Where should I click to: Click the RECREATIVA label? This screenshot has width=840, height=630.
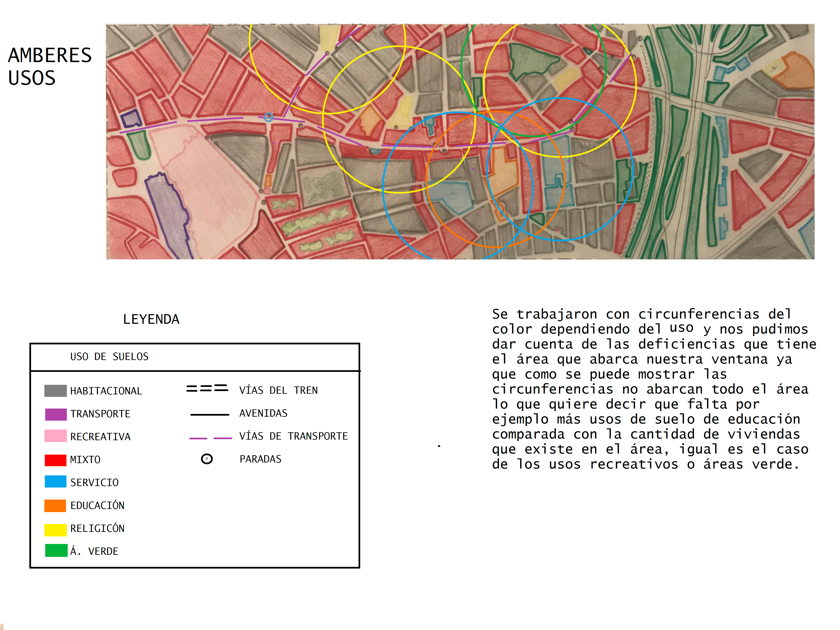tap(100, 437)
